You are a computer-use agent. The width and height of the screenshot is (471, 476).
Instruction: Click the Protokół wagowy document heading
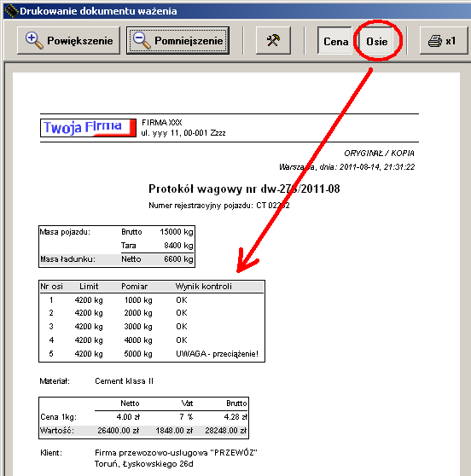click(x=244, y=189)
